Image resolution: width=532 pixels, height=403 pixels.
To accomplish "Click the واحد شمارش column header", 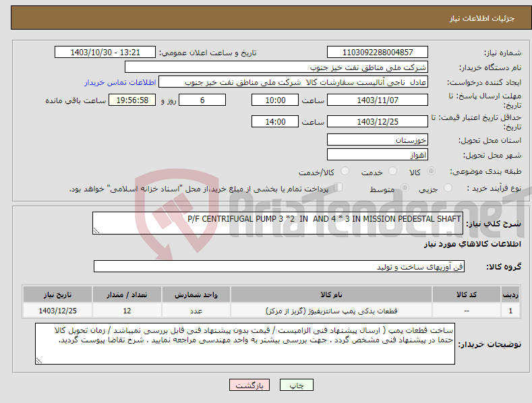I will coord(196,294).
